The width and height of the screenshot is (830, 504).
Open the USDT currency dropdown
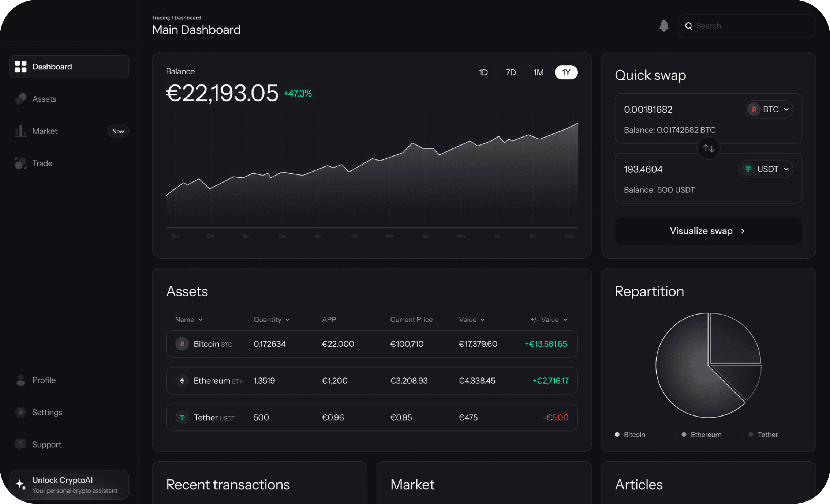[766, 169]
